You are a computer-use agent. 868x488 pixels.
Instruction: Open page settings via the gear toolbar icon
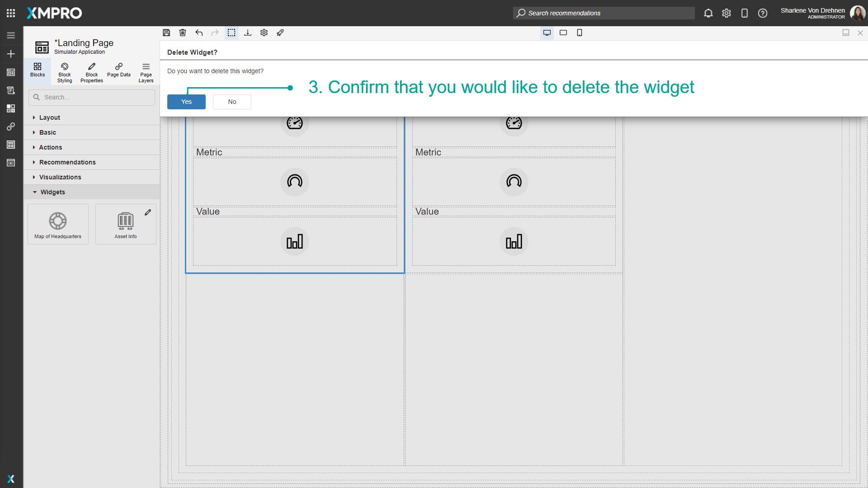click(264, 33)
